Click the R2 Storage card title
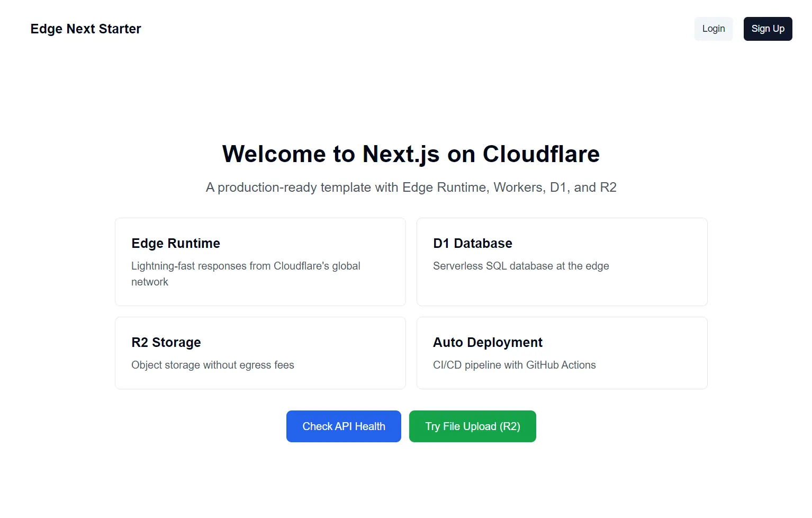The height and width of the screenshot is (518, 812). tap(166, 342)
